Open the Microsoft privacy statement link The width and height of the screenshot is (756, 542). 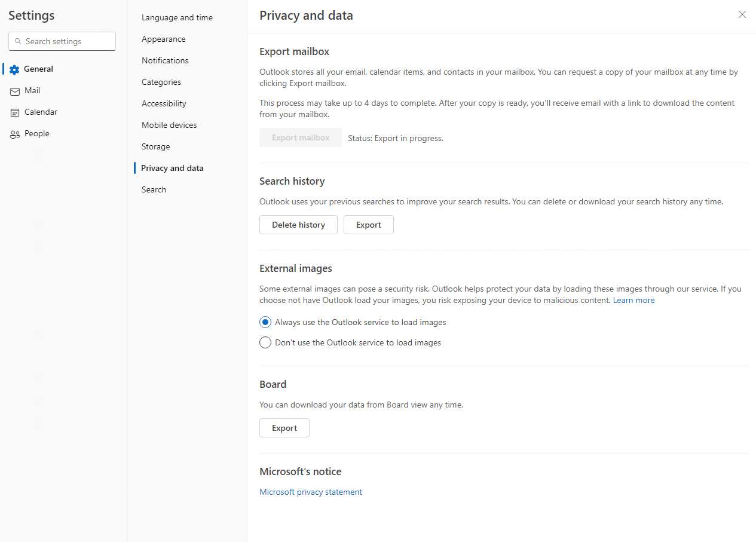coord(311,491)
